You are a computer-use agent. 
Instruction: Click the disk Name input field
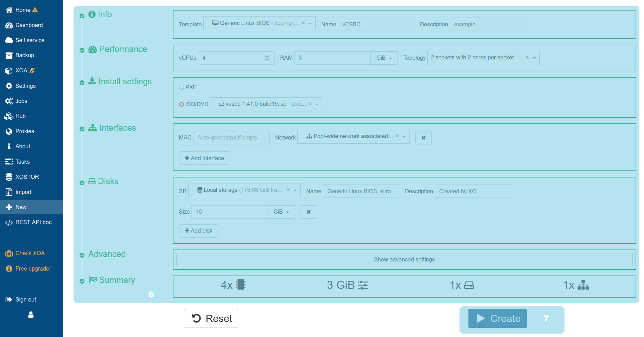361,191
